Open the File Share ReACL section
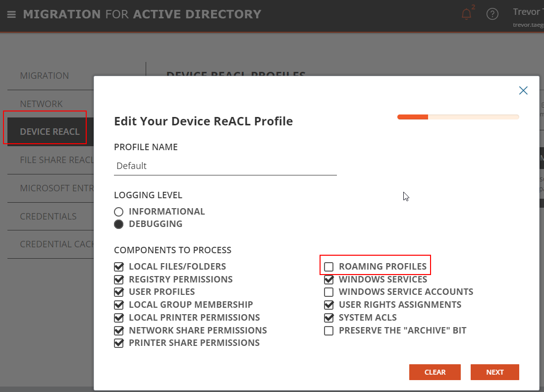Viewport: 544px width, 392px height. [56, 160]
